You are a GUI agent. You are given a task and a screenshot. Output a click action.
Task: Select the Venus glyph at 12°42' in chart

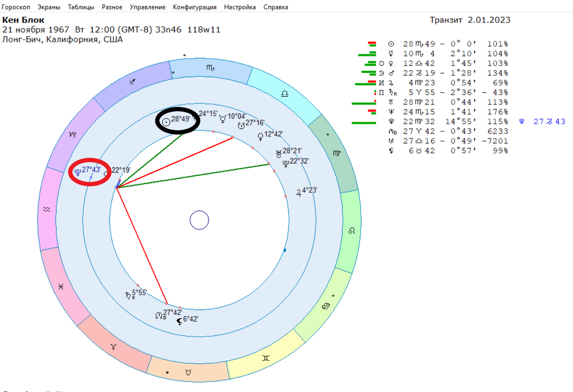click(260, 137)
